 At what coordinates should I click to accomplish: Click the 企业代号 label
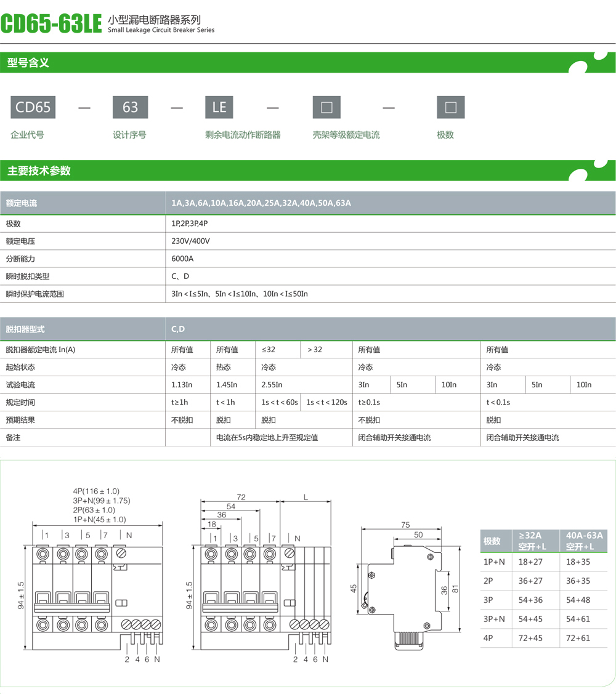(27, 135)
